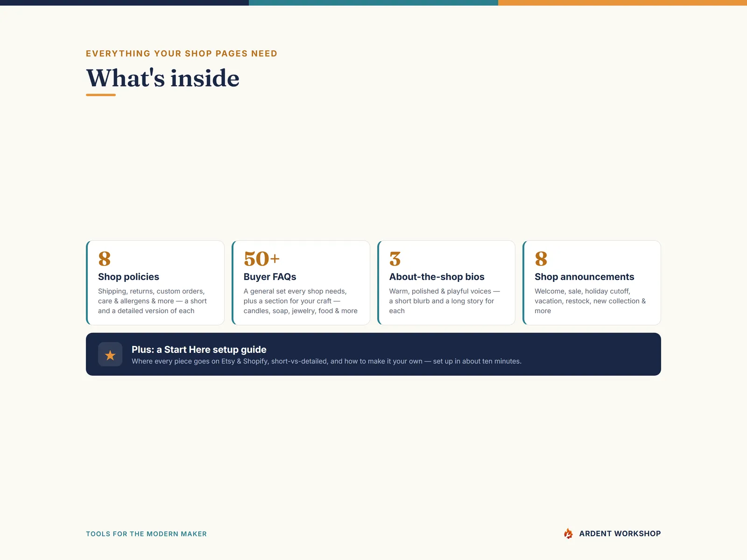Click the 'What's inside' heading
The height and width of the screenshot is (560, 747).
tap(163, 78)
